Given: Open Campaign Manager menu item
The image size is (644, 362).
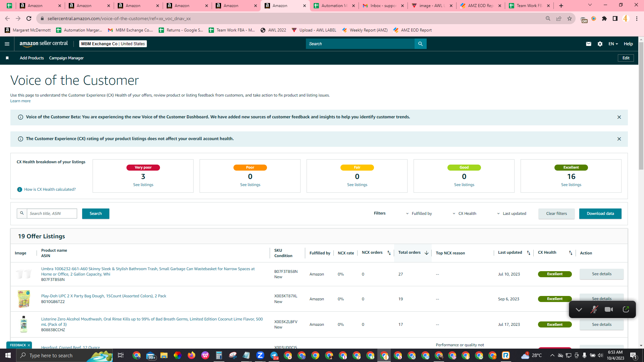Looking at the screenshot, I should (66, 58).
